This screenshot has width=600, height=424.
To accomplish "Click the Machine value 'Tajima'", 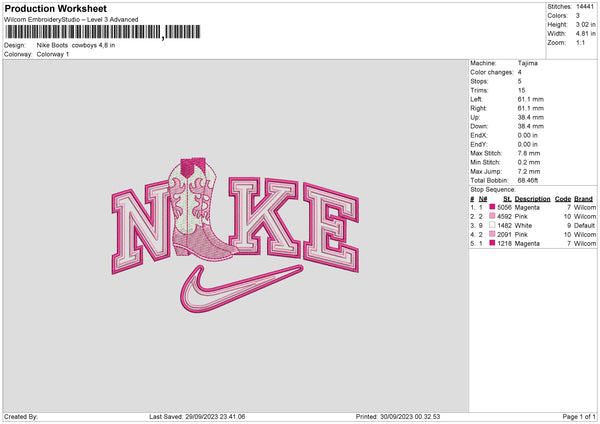I will pos(528,63).
